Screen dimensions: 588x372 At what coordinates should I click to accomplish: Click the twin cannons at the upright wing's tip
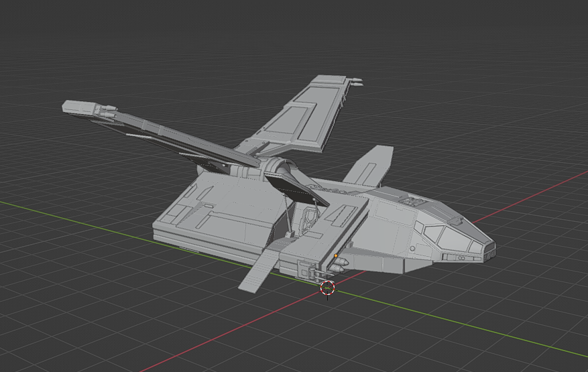pyautogui.click(x=356, y=82)
